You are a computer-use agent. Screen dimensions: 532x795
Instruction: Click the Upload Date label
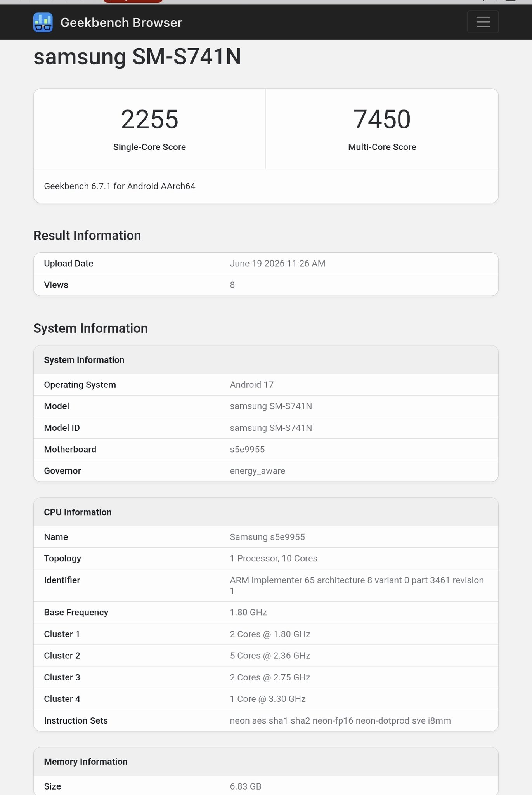[x=68, y=264]
